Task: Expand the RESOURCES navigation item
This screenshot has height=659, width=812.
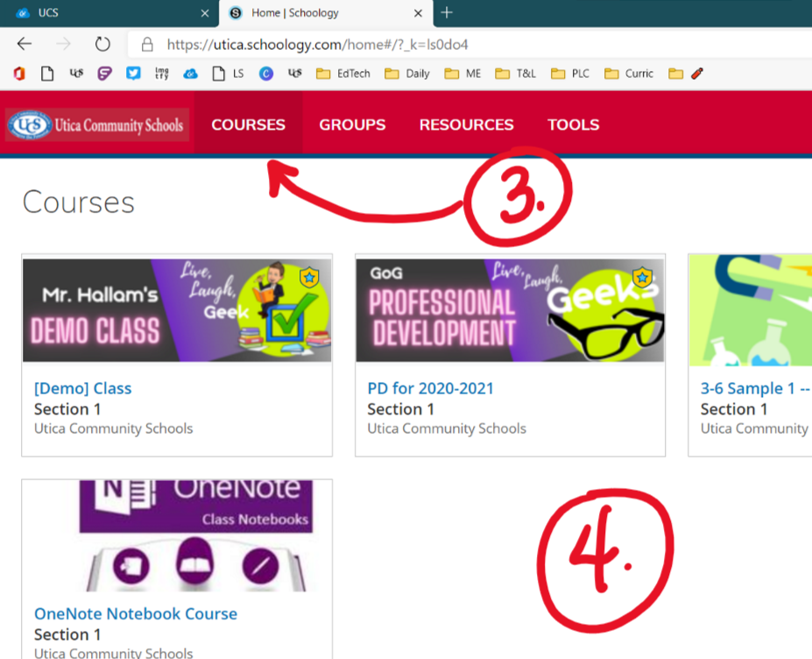Action: point(466,124)
